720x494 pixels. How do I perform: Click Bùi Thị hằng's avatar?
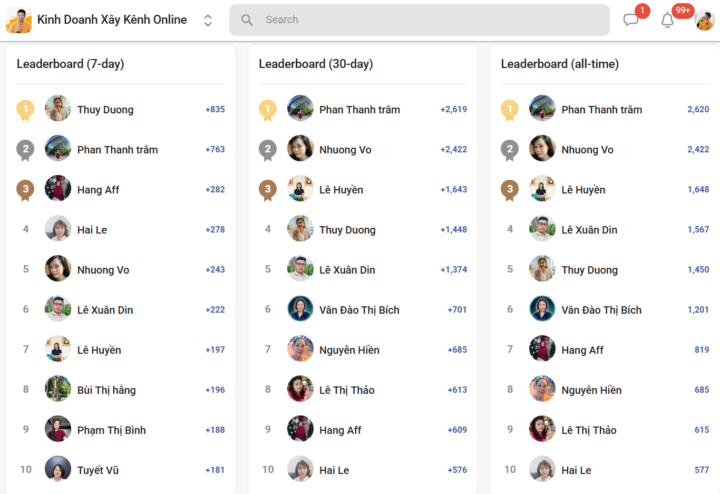[x=58, y=389]
